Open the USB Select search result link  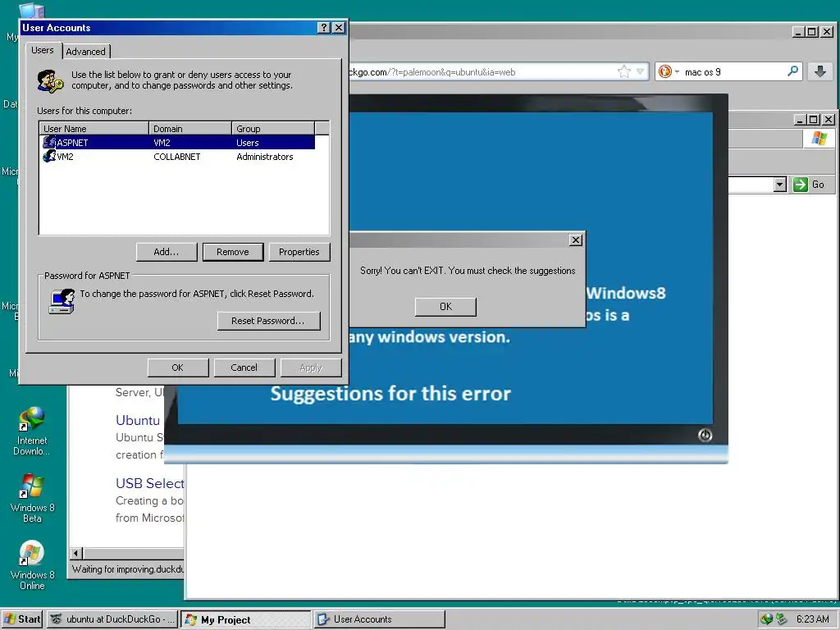click(150, 483)
